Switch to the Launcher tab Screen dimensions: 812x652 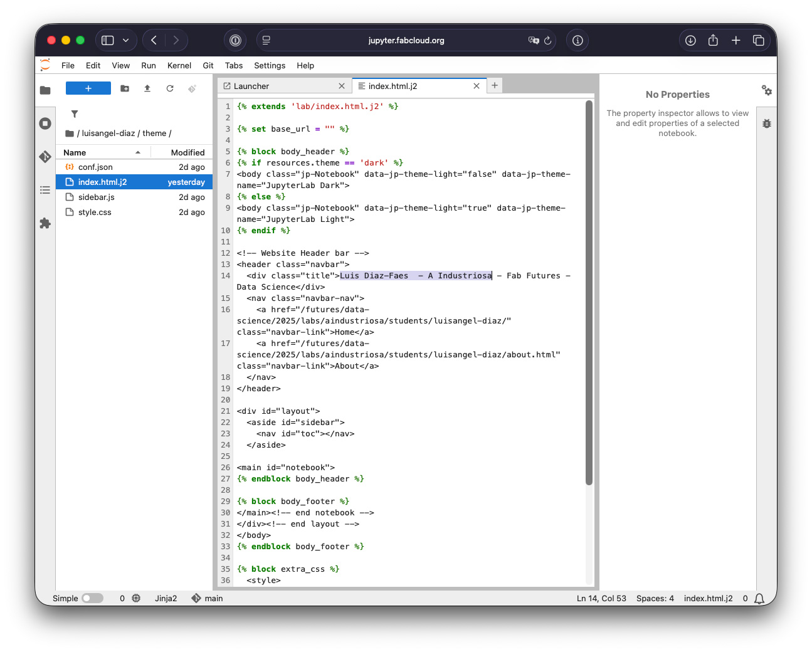click(x=251, y=86)
